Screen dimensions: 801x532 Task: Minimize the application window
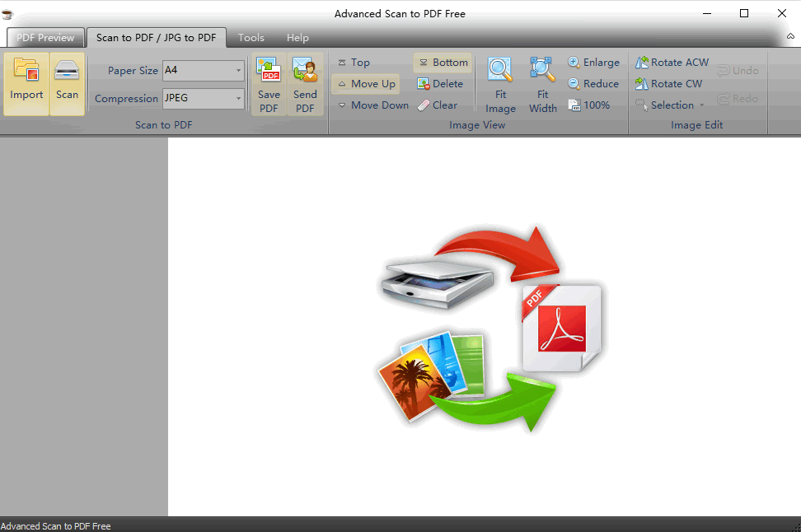(707, 13)
